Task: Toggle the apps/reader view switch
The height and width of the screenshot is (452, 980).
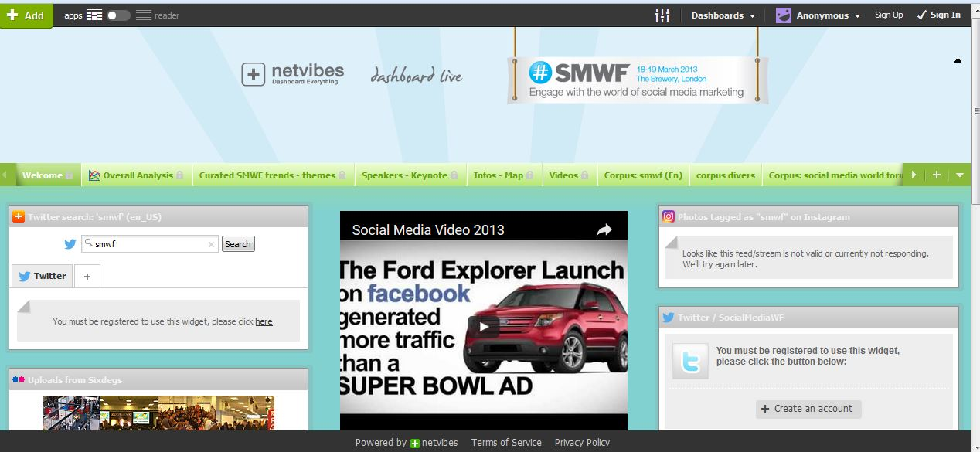Action: (118, 15)
